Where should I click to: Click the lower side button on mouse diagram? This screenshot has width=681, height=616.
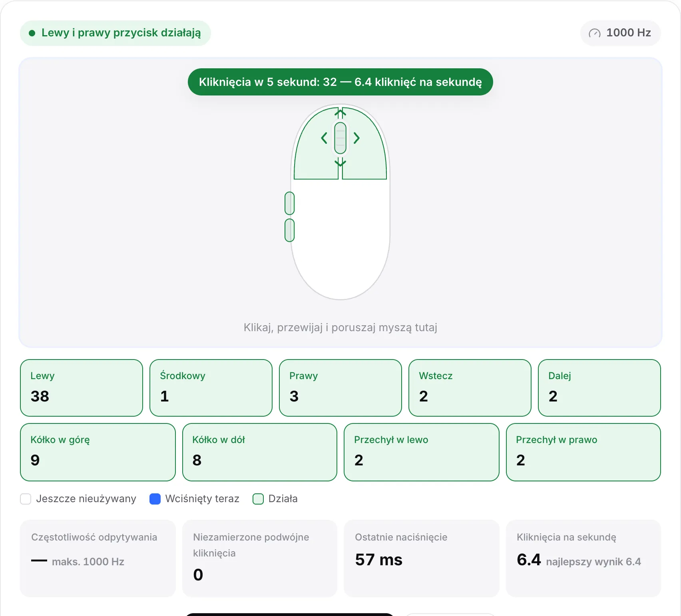(x=289, y=230)
